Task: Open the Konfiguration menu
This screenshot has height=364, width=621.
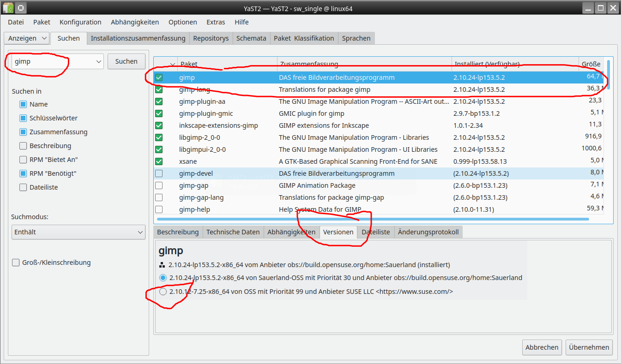Action: coord(80,22)
